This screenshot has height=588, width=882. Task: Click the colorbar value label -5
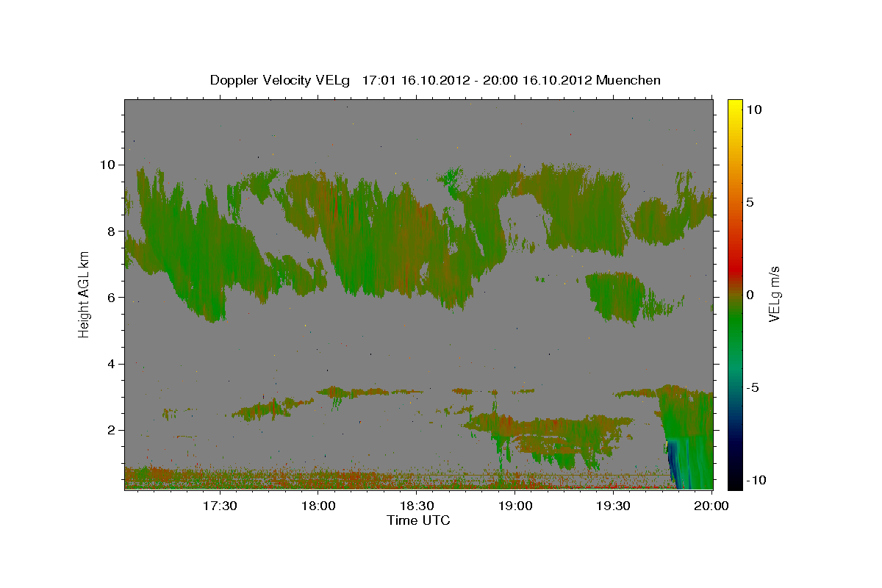click(x=753, y=387)
